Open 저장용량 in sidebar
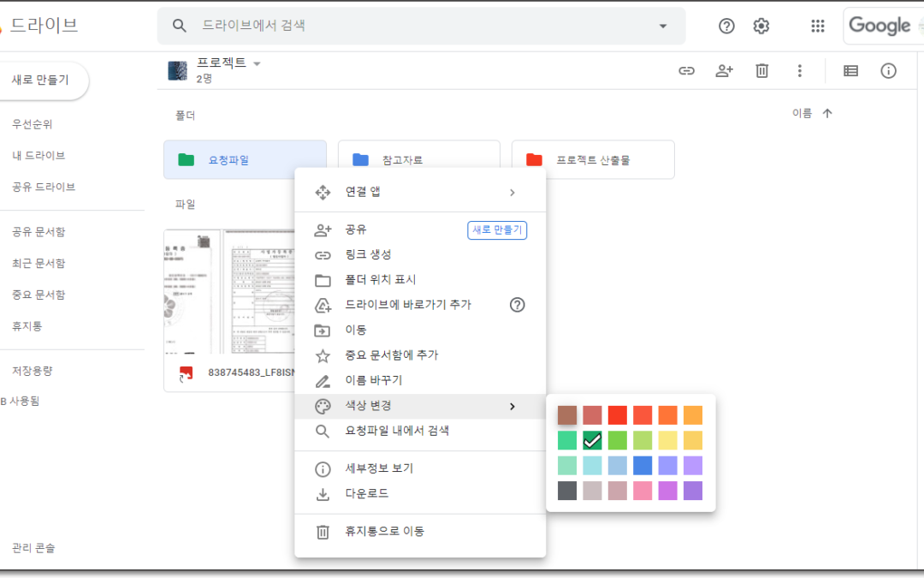This screenshot has width=924, height=578. (x=32, y=371)
